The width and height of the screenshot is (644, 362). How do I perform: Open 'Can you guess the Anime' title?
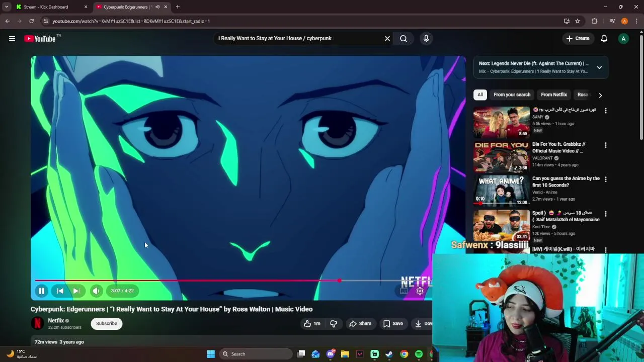pyautogui.click(x=566, y=182)
